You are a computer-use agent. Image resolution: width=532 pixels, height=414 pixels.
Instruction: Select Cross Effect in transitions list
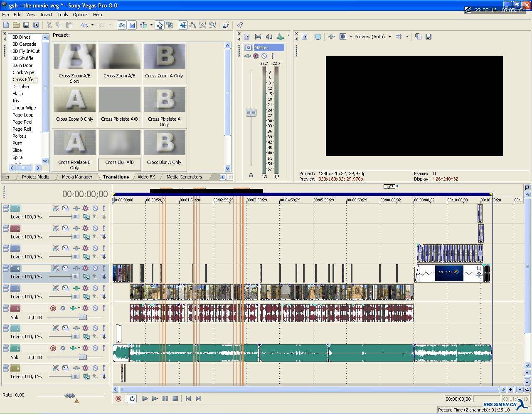click(25, 79)
